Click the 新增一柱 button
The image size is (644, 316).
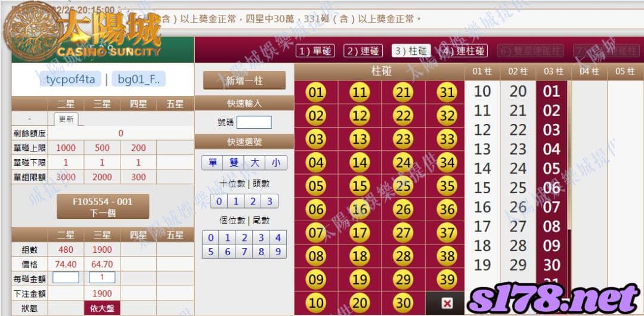click(x=244, y=80)
